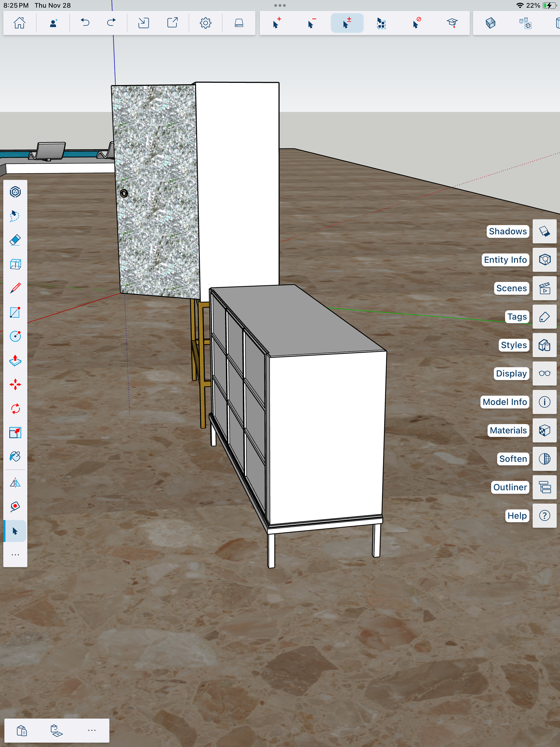Expand more tools in left toolbar
The height and width of the screenshot is (747, 560).
coord(15,555)
